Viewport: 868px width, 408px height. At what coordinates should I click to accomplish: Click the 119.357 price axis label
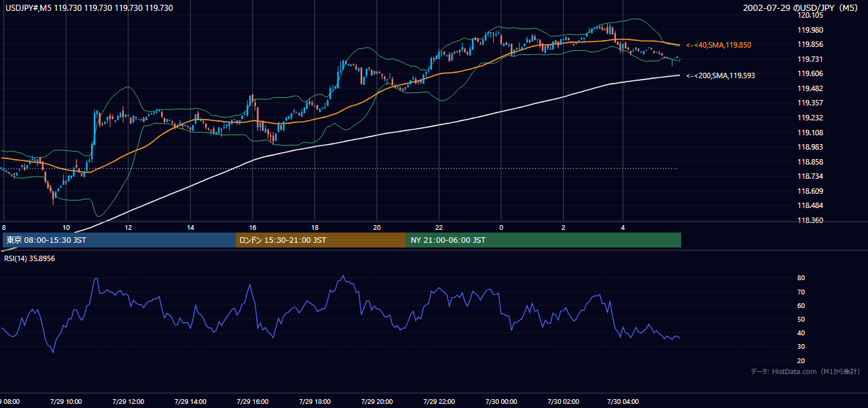click(811, 103)
